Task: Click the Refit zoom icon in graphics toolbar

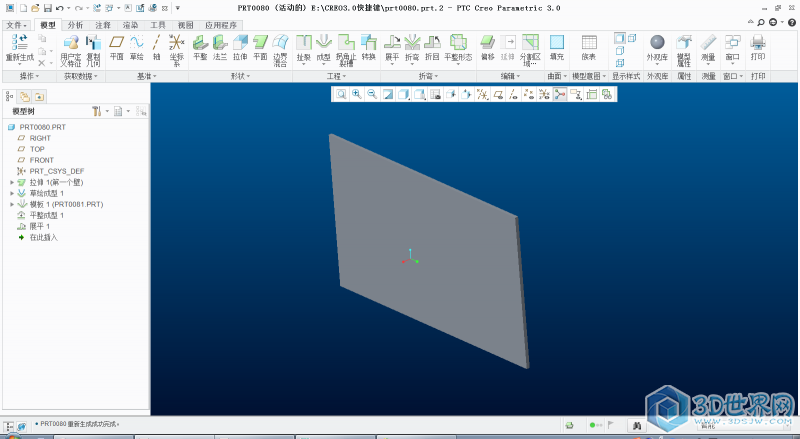Action: click(341, 94)
